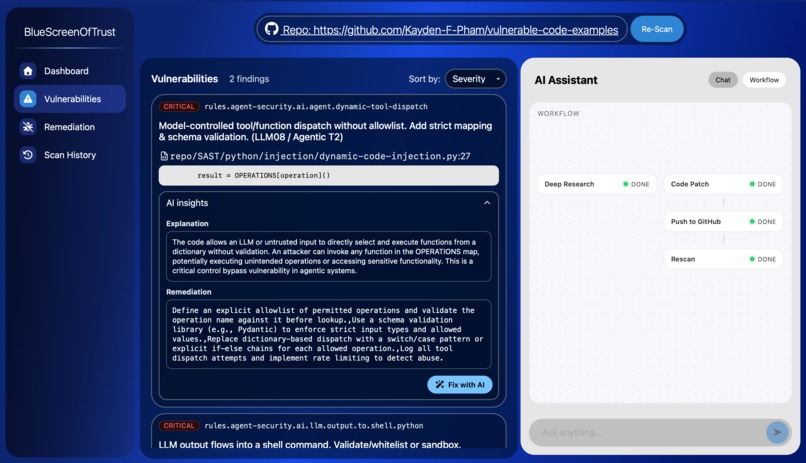Click rule name rules.agent-security.ai.llm.output.to.shell.python
Viewport: 806px width, 463px height.
pyautogui.click(x=314, y=425)
